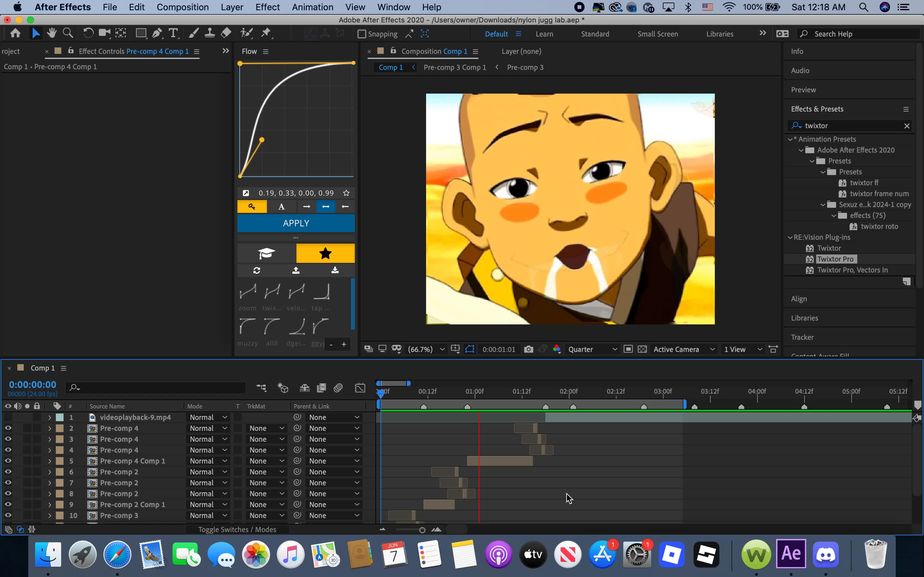The height and width of the screenshot is (577, 924).
Task: Select the Type tool
Action: 173,34
